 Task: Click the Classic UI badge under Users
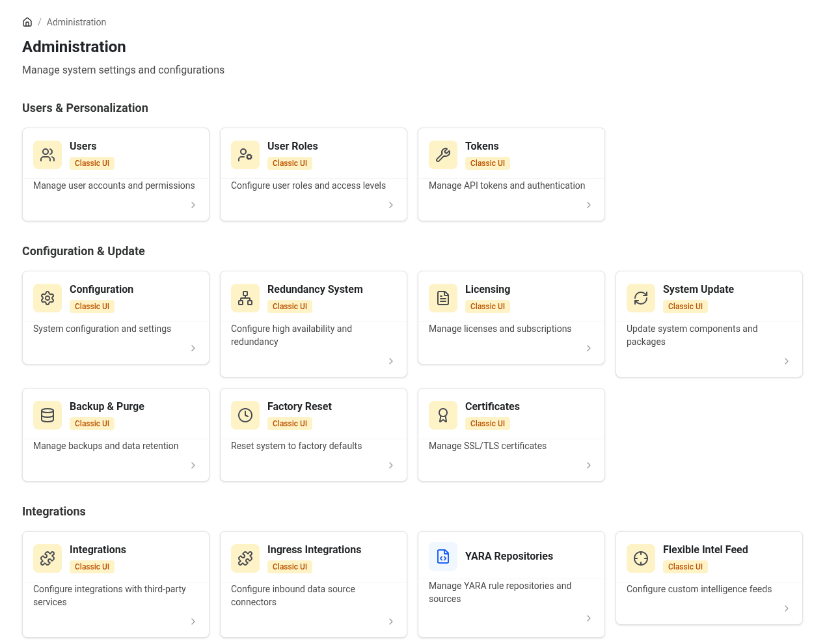92,163
